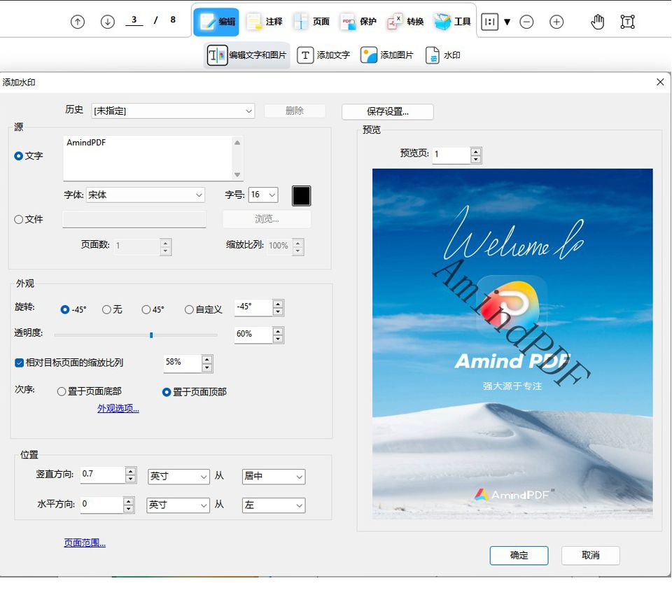Select 置于页面底部 radio
Viewport: 672px width, 616px height.
(x=62, y=391)
